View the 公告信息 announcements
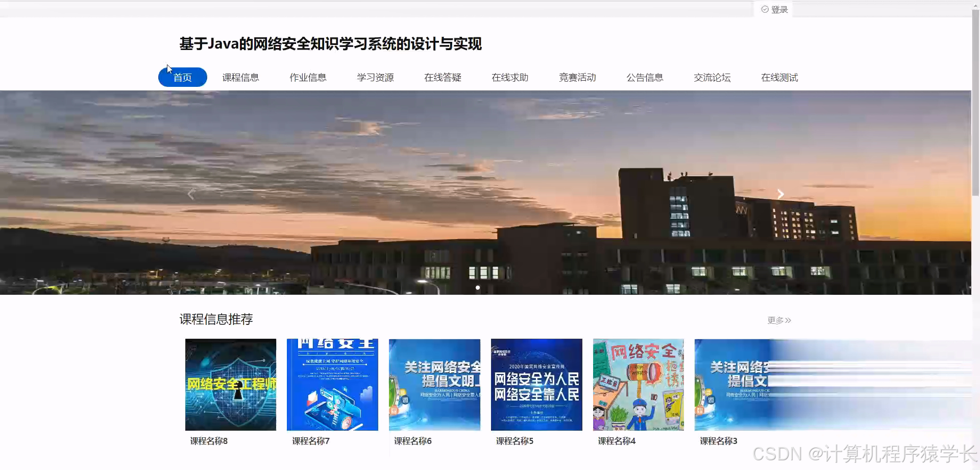980x470 pixels. coord(645,77)
